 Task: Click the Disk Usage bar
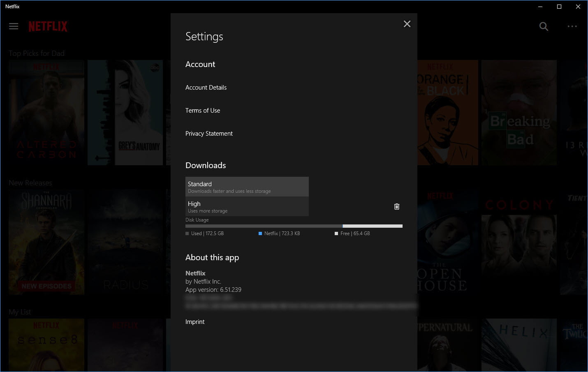click(x=294, y=226)
